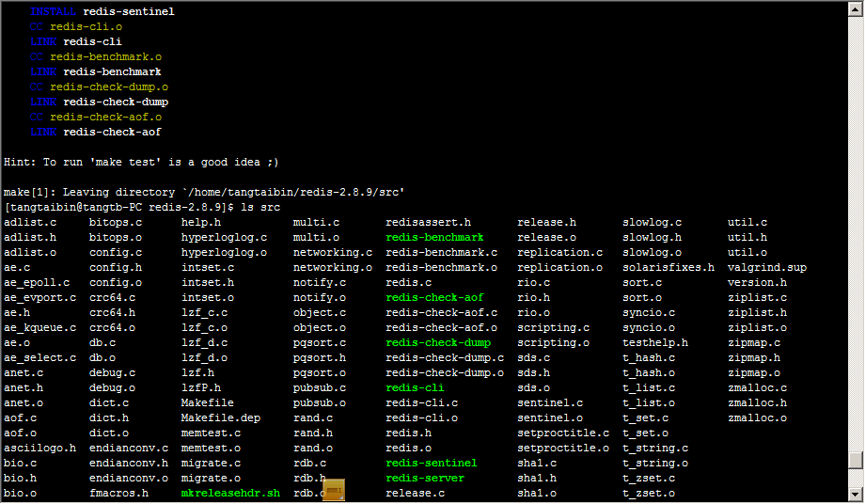865x504 pixels.
Task: Click the release.c file name
Action: click(x=415, y=493)
